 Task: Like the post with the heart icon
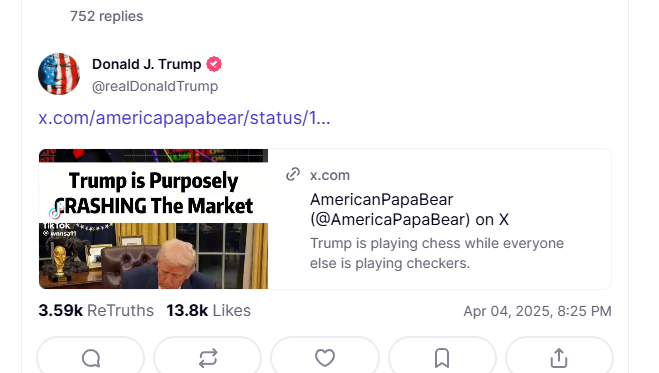pos(325,358)
